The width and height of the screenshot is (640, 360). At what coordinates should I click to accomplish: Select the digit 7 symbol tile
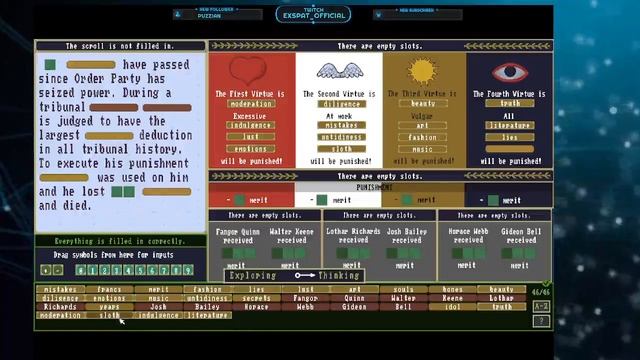tap(164, 270)
